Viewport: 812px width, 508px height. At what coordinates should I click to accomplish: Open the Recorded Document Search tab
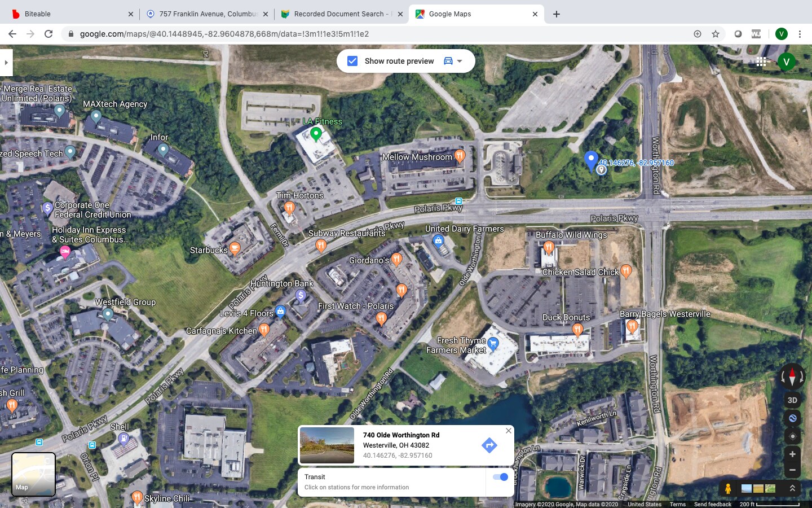[x=336, y=14]
